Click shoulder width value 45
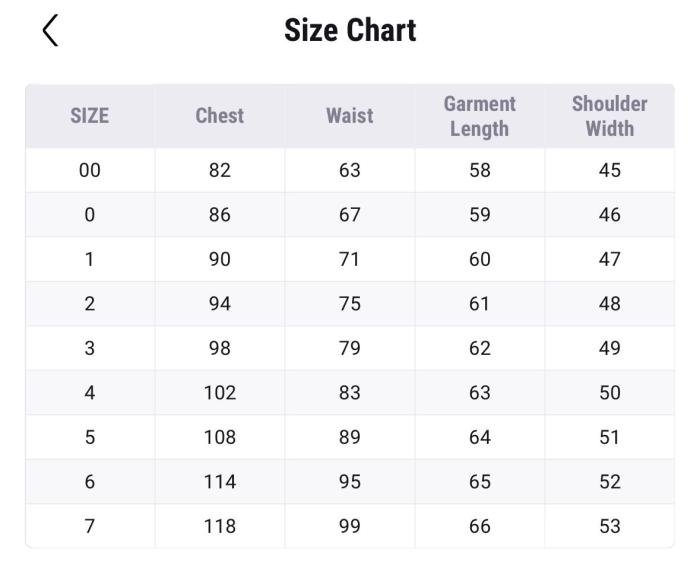Screen dimensions: 700x575 click(x=609, y=170)
